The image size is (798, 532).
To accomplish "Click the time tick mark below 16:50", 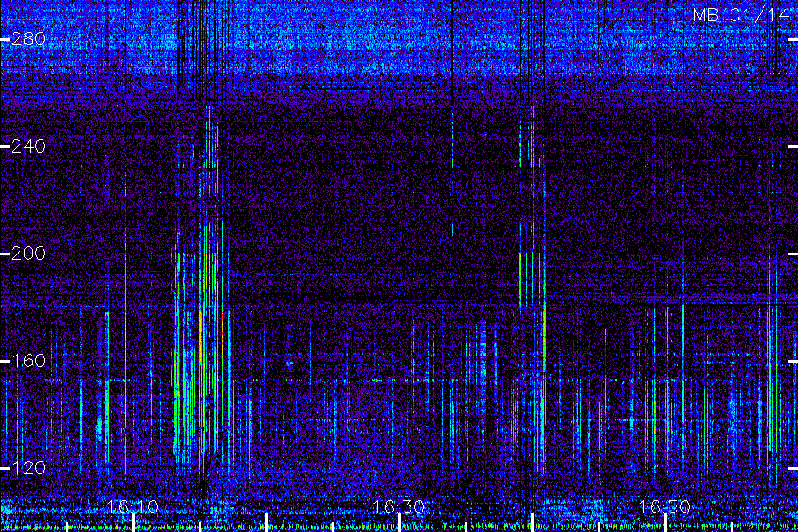I will [x=665, y=523].
